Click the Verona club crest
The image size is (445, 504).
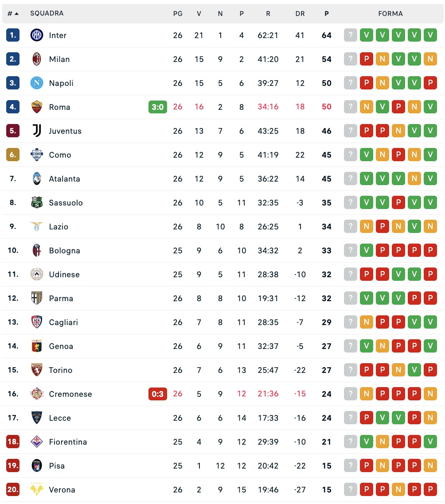point(37,489)
